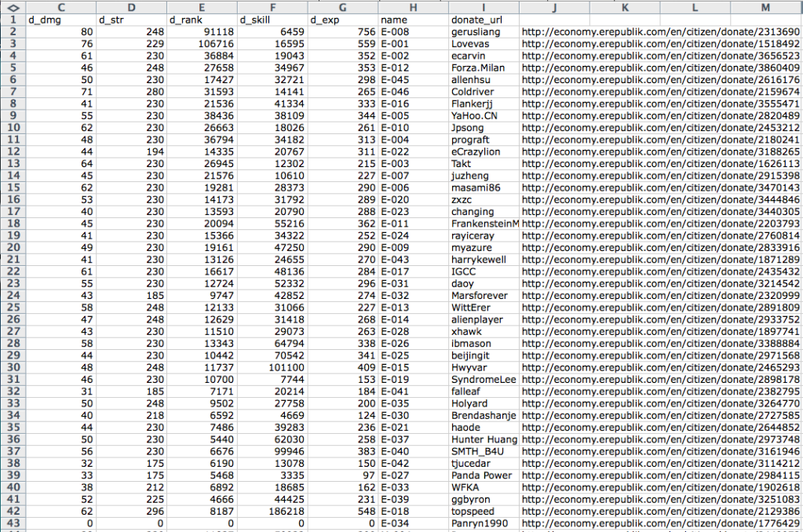Select row 43 header
The height and width of the screenshot is (532, 803).
(x=12, y=523)
